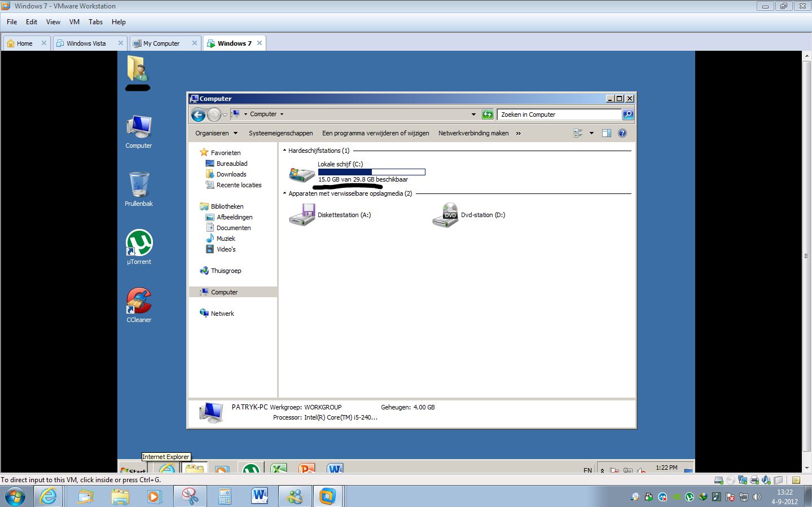Show hidden icons in guest VM tray

coord(602,470)
